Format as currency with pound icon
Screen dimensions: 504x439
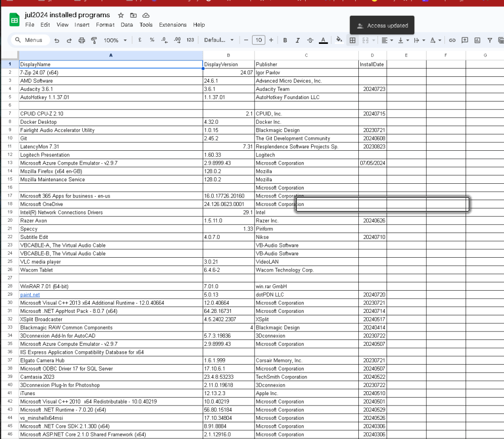tap(140, 40)
